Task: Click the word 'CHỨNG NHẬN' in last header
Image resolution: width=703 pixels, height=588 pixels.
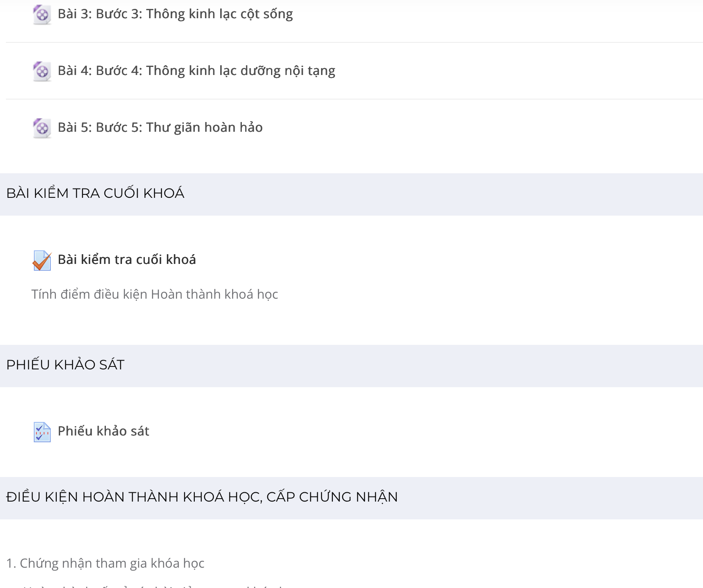Action: [349, 497]
